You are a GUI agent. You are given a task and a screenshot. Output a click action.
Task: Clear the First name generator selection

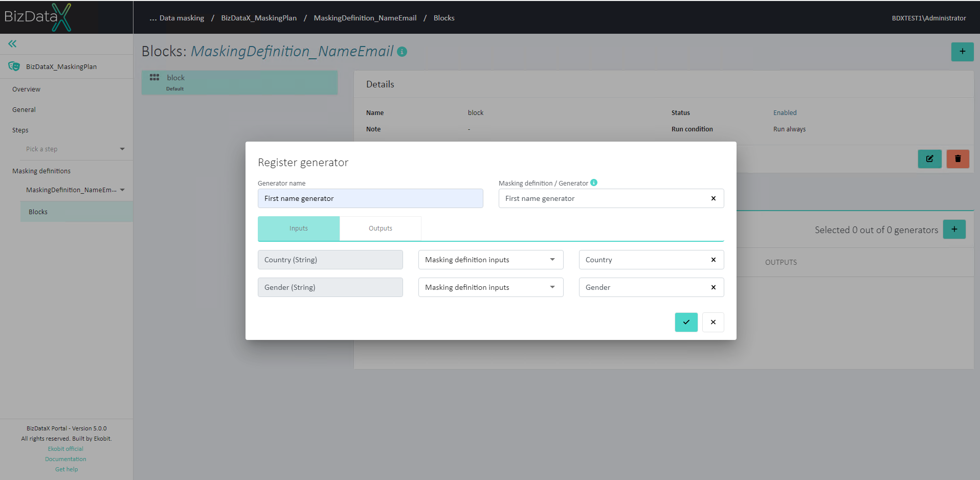(x=713, y=198)
